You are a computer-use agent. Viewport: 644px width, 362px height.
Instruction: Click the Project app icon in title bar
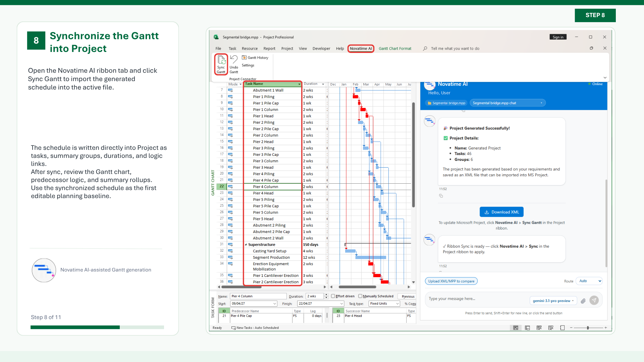[x=216, y=37]
